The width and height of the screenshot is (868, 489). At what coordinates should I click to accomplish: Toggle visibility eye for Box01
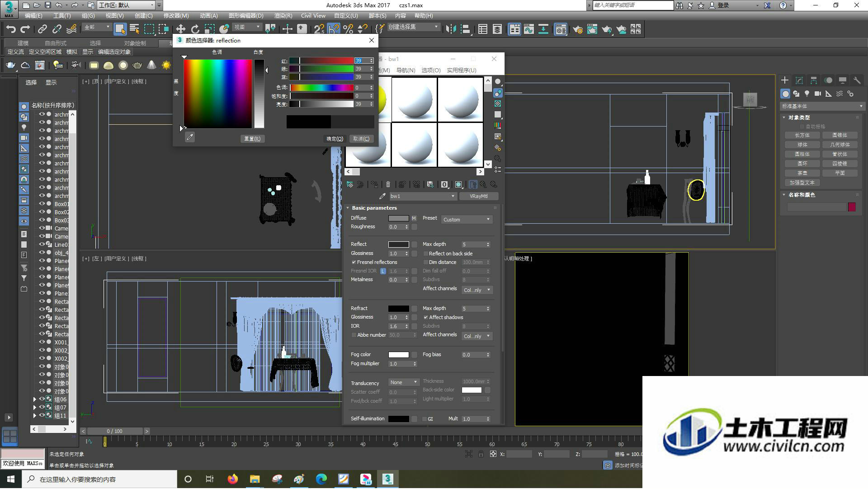(42, 204)
